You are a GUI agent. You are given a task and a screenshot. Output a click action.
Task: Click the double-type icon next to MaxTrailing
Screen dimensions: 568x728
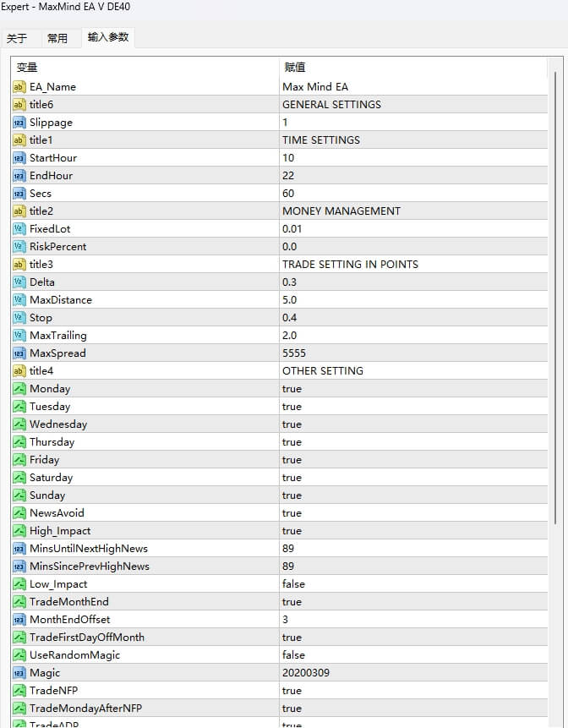19,335
